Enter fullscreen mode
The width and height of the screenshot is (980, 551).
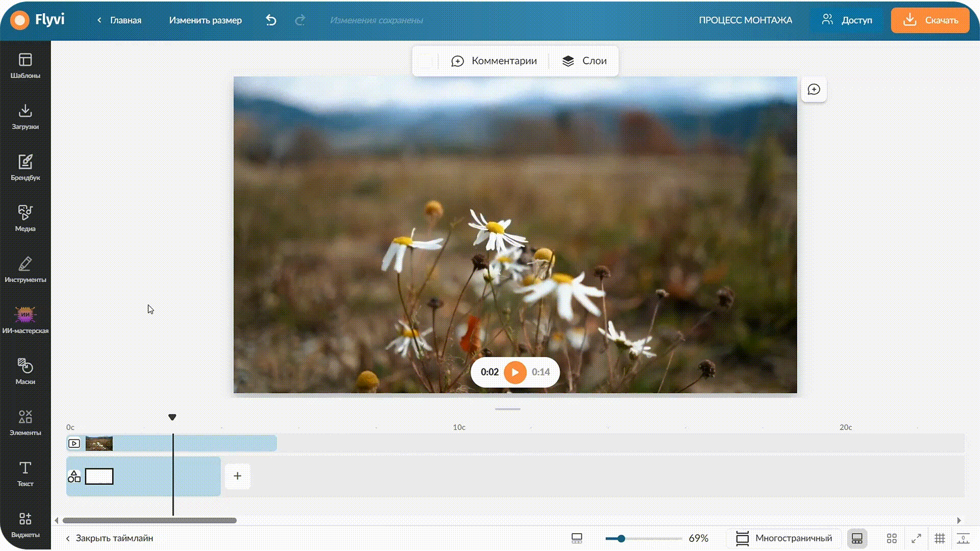point(916,538)
